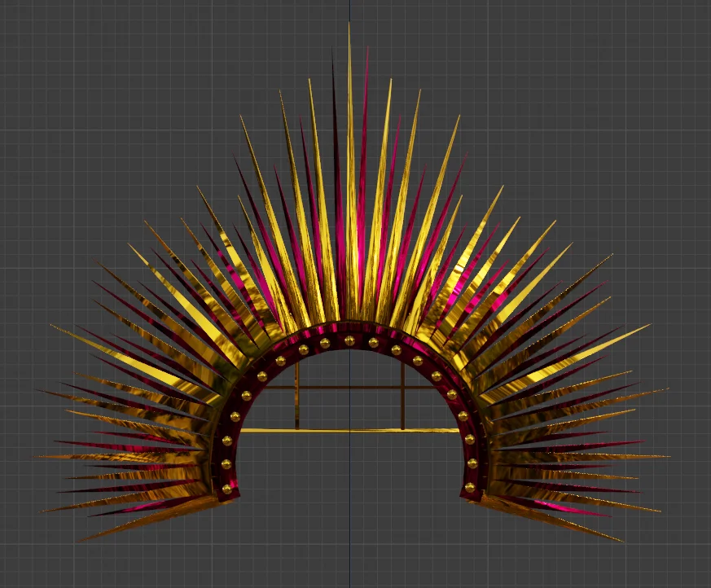Click the top gold stud on the arch
Image resolution: width=711 pixels, height=588 pixels.
(349, 340)
